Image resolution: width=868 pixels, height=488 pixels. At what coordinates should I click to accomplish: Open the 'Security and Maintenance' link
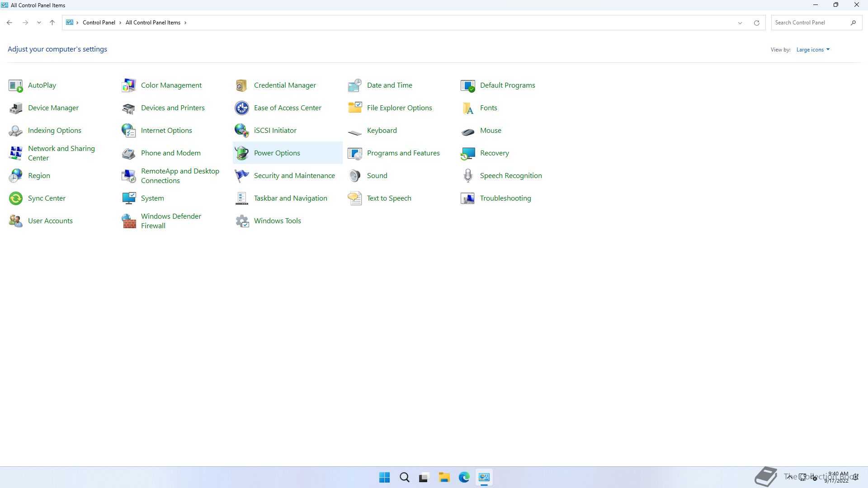294,176
